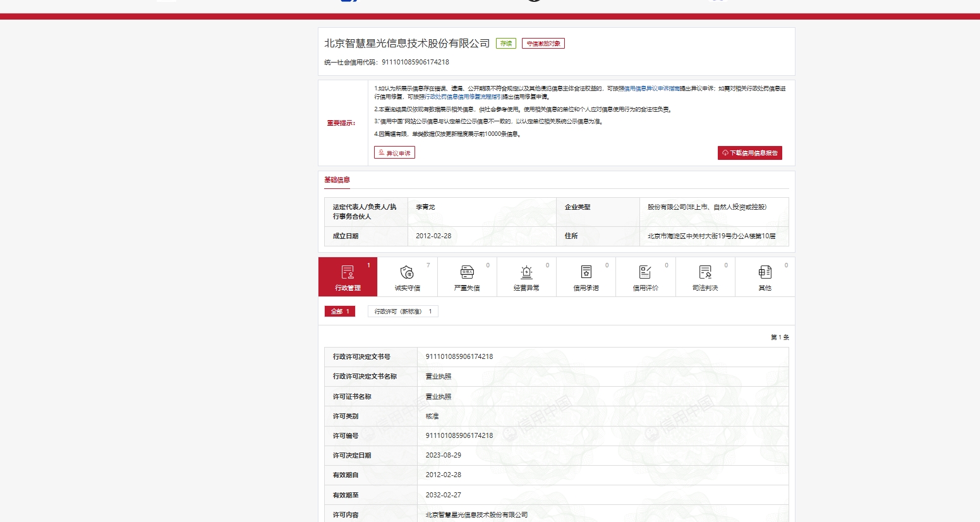Click 营业执照 in the 行政许可决定文书名称 row
980x522 pixels.
(439, 377)
